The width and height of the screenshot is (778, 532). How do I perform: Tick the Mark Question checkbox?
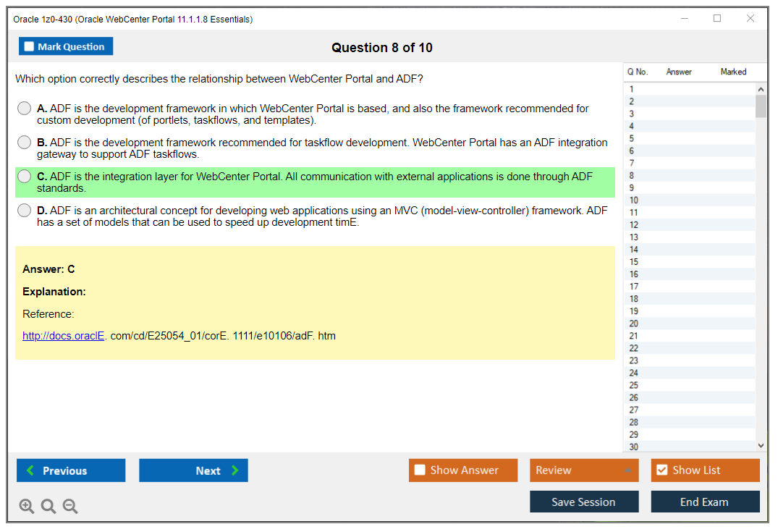point(30,47)
